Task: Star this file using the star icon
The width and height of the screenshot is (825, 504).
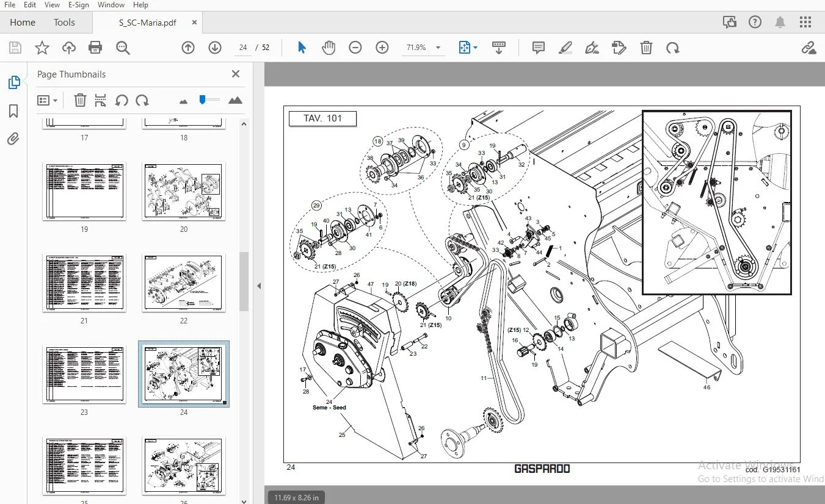Action: tap(42, 48)
